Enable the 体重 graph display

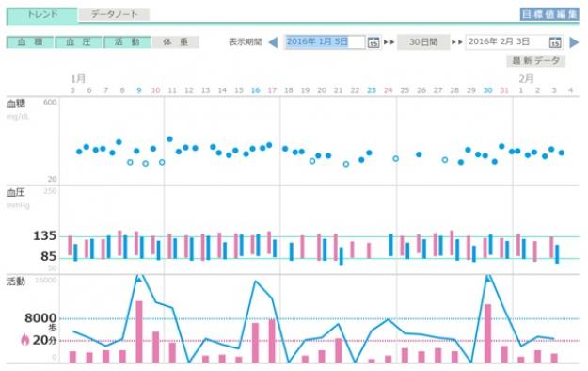176,42
